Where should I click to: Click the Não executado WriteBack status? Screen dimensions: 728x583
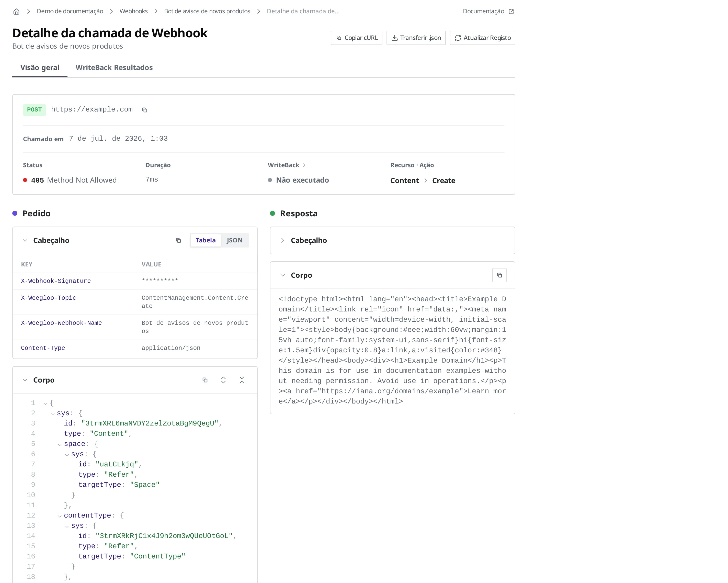tap(299, 180)
